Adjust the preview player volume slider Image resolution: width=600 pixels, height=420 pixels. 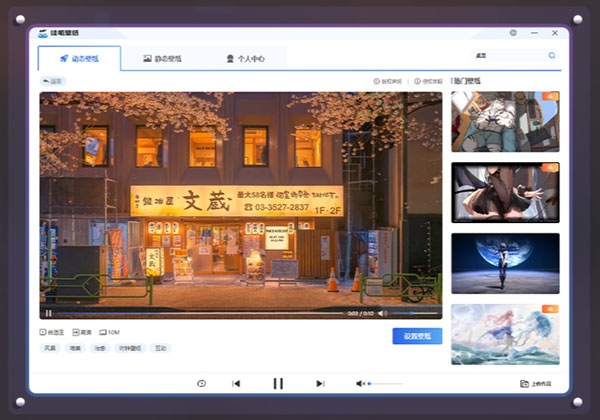point(415,313)
